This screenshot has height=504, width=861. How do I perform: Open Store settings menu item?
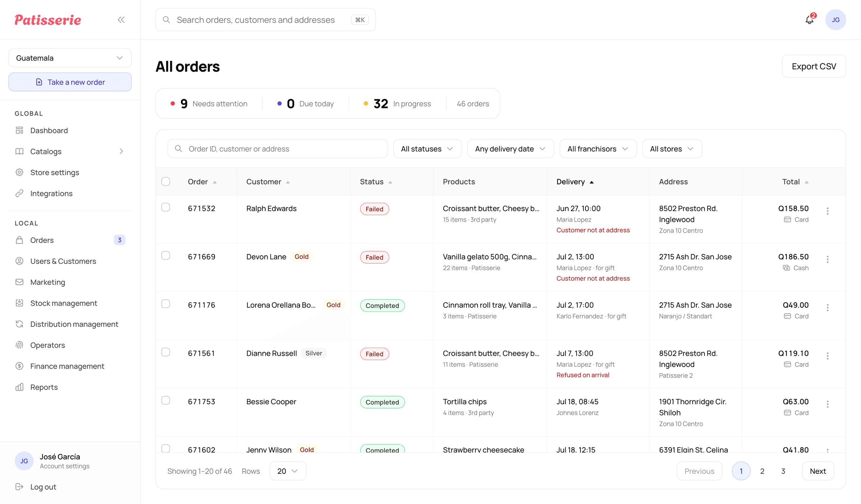click(x=70, y=173)
